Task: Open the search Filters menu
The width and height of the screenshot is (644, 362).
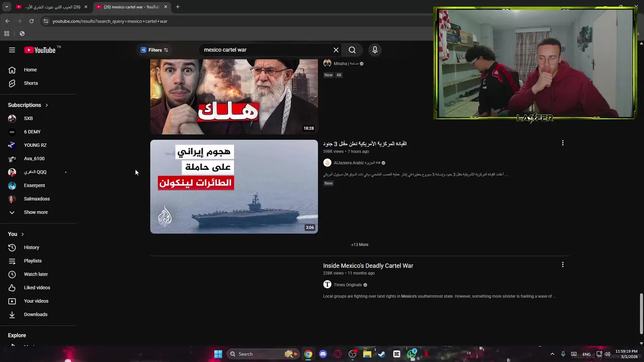Action: pos(154,50)
